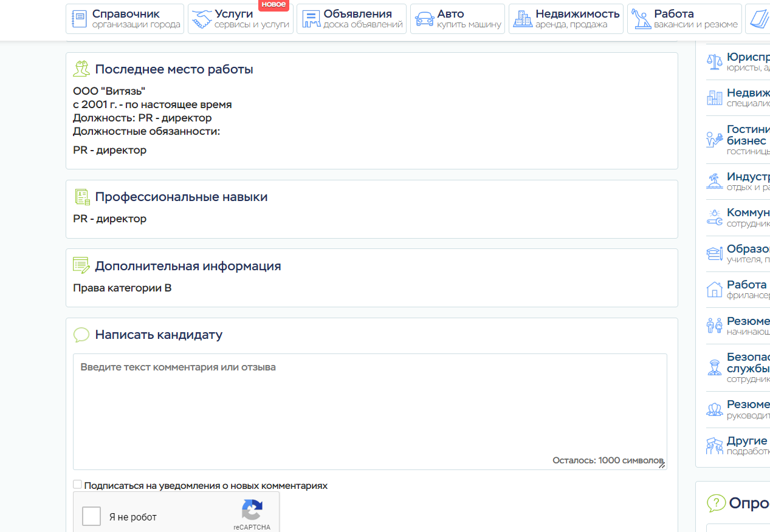Click the palm island tourism icon

tap(714, 181)
